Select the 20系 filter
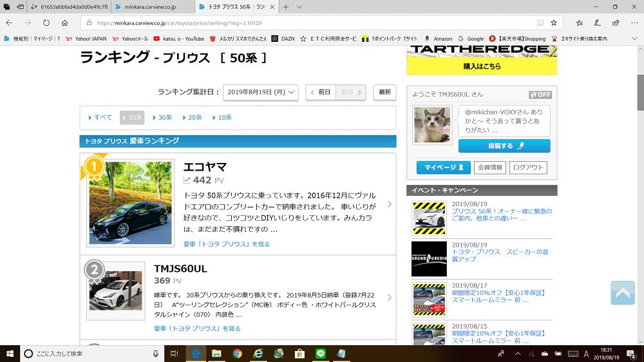The width and height of the screenshot is (644, 362). click(192, 117)
